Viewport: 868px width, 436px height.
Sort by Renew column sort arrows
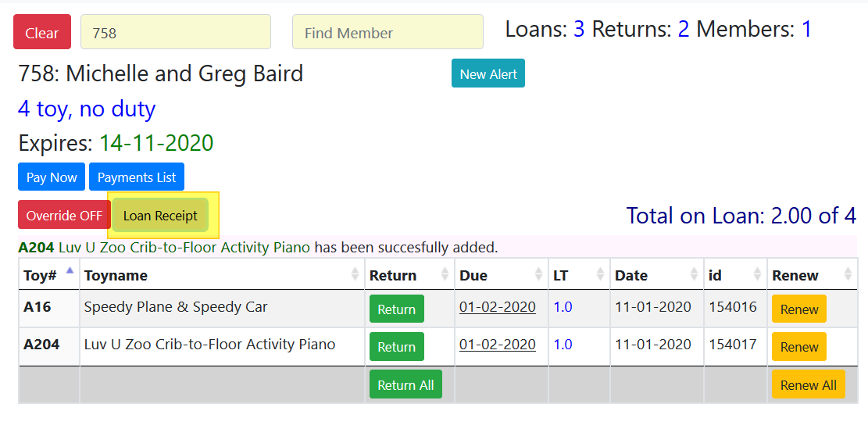coord(848,275)
